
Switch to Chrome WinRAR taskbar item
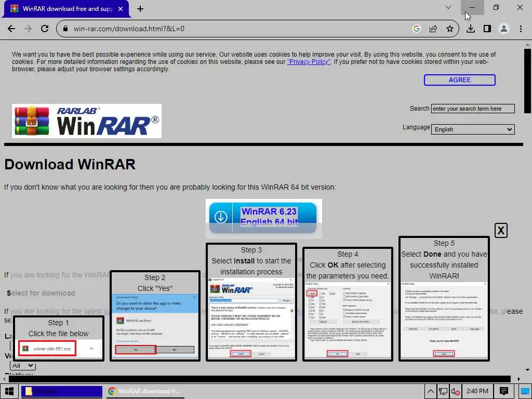145,391
